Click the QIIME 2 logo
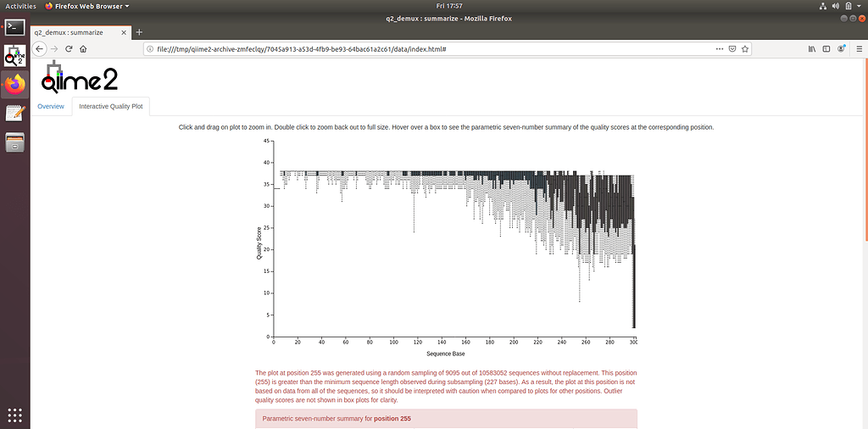This screenshot has height=429, width=868. (x=79, y=78)
